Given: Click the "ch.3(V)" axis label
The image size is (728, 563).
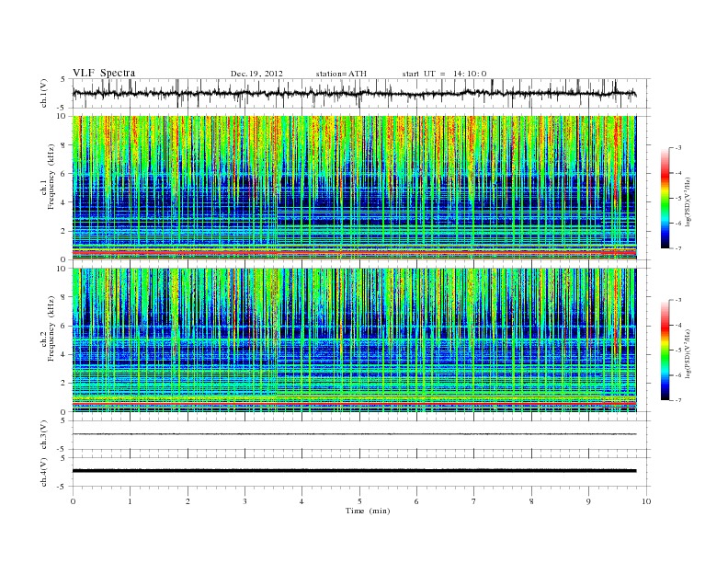Looking at the screenshot, I should (x=44, y=435).
